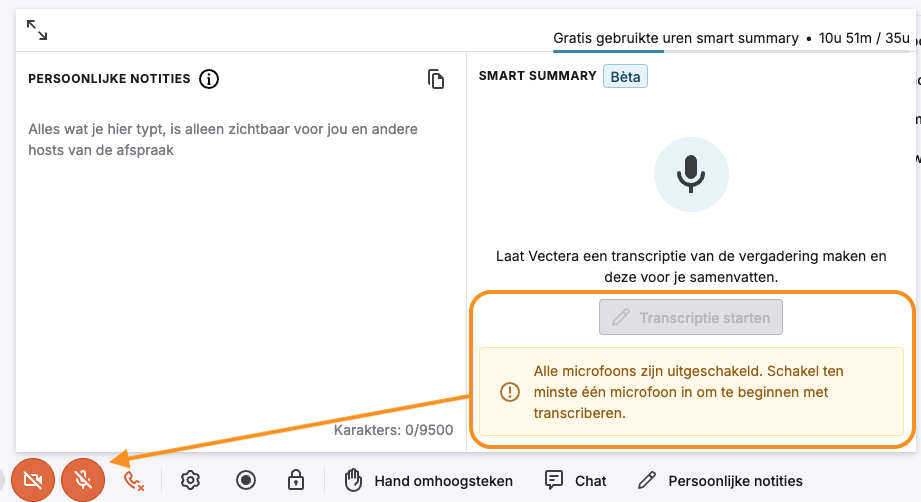This screenshot has height=502, width=921.
Task: Raise hand via Hand omhoogsteken
Action: tap(428, 481)
